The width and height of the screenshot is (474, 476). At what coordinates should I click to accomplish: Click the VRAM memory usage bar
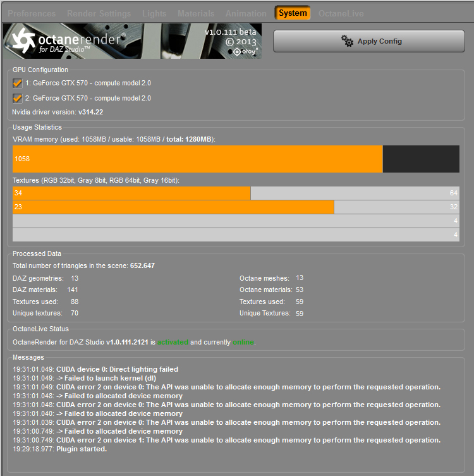point(236,159)
